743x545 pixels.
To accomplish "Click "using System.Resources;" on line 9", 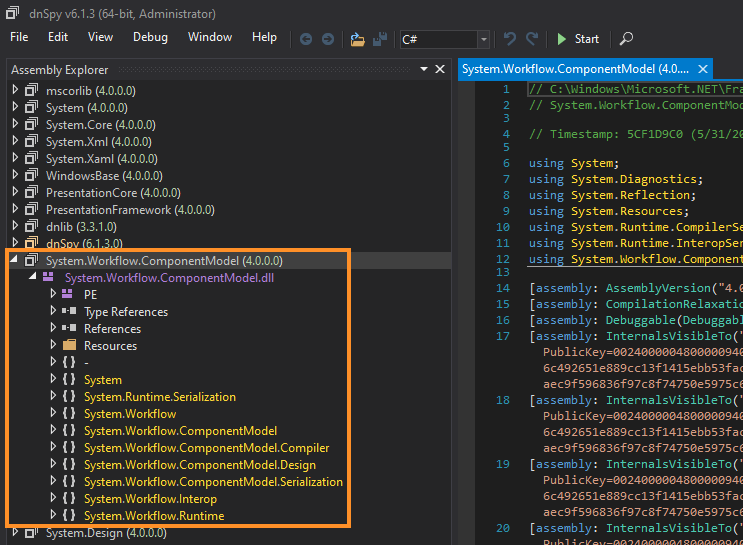I will 609,211.
